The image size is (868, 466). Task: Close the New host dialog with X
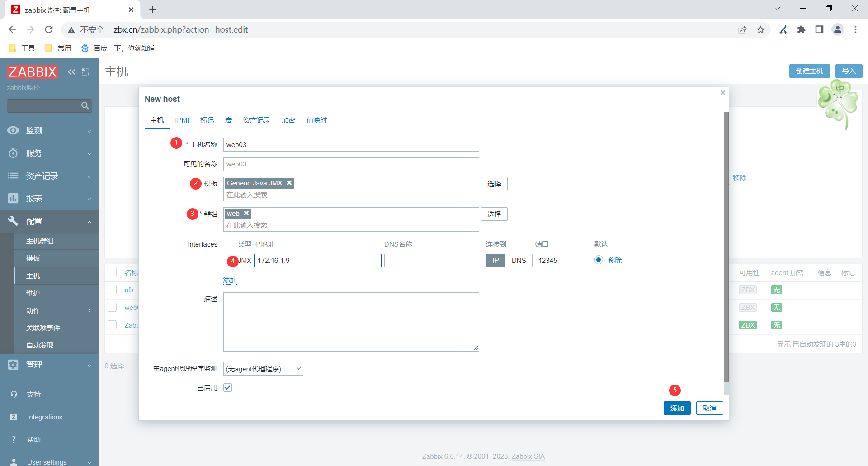[722, 93]
